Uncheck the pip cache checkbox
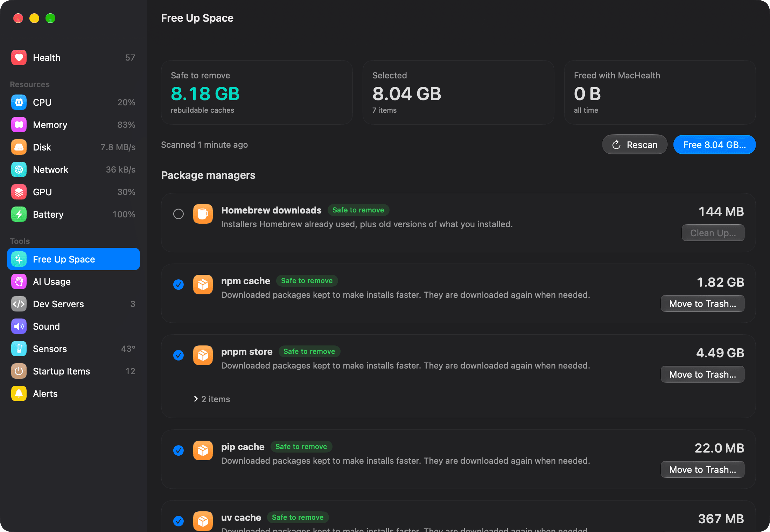Screen dimensions: 770x532 (178, 450)
